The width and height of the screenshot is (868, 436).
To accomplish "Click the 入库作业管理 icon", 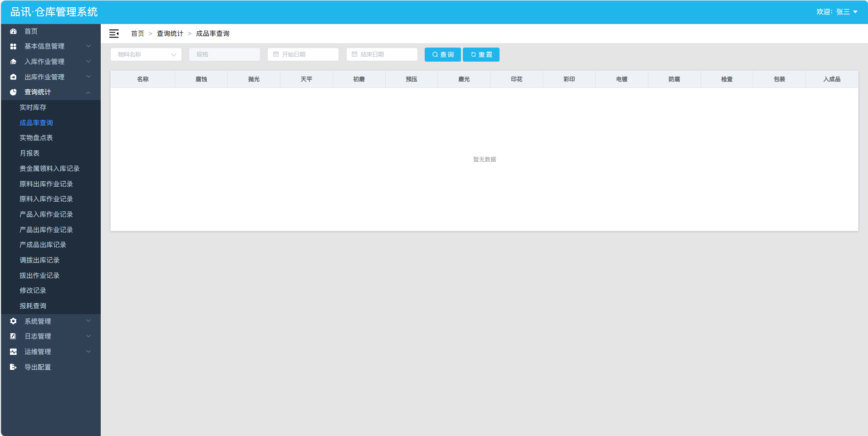I will coord(13,62).
